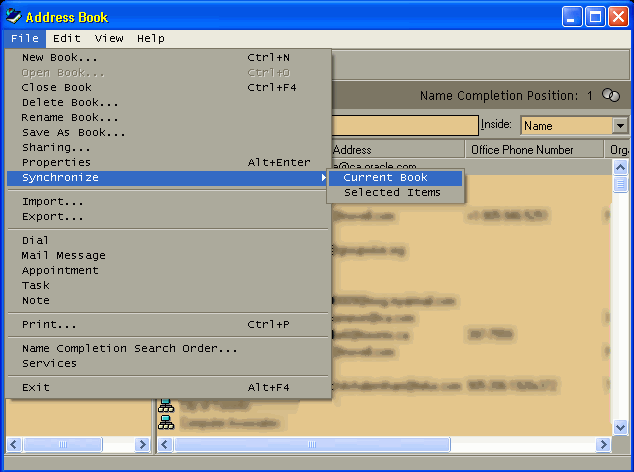Select Rename Book... menu item
This screenshot has height=472, width=634.
[x=168, y=118]
